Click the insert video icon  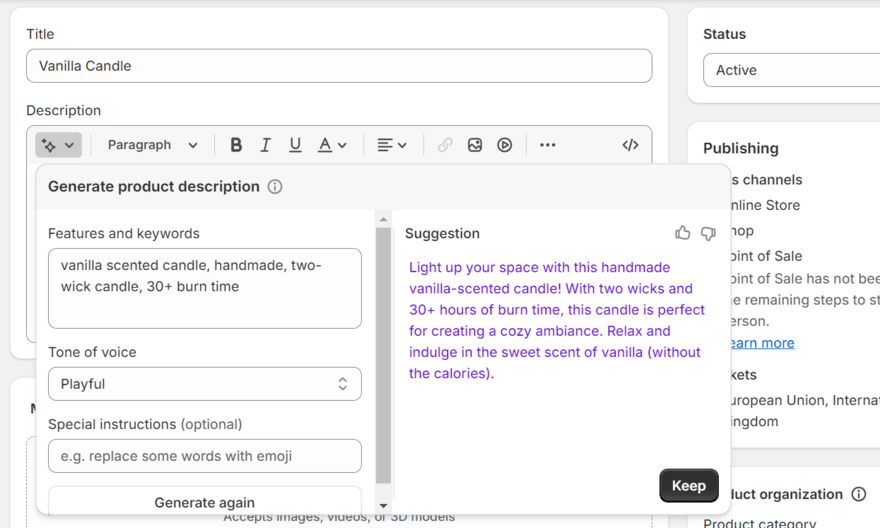pyautogui.click(x=505, y=145)
